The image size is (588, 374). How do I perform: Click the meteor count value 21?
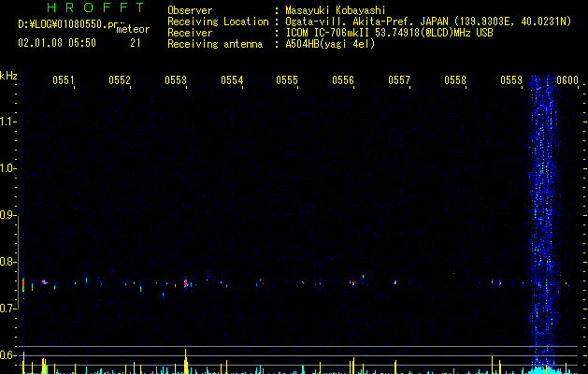136,43
